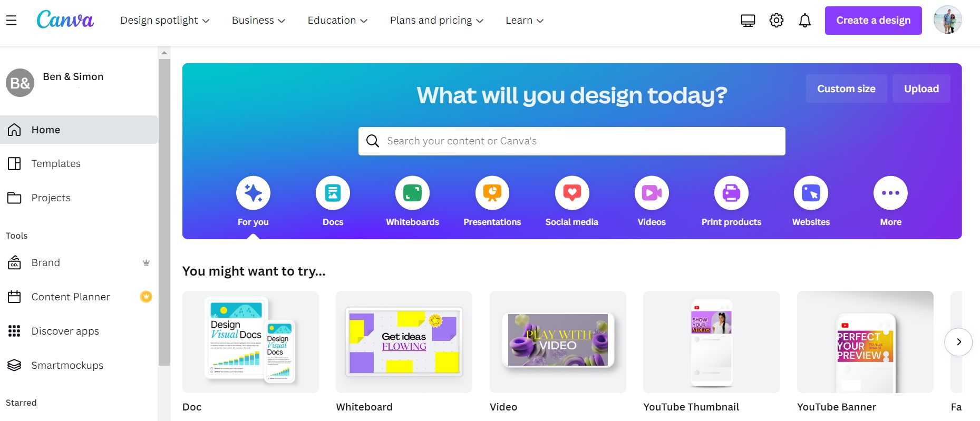Open the Websites category icon
The height and width of the screenshot is (421, 980).
point(811,193)
